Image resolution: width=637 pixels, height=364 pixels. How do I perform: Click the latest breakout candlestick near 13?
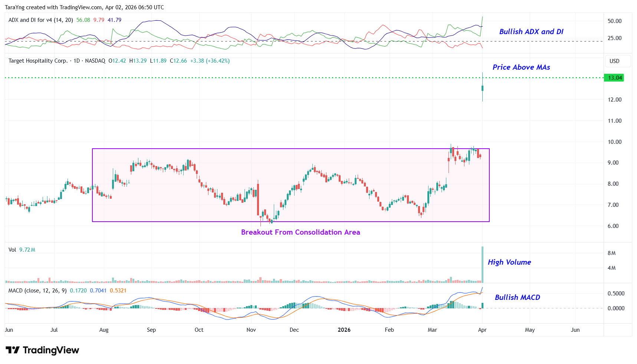click(x=482, y=88)
